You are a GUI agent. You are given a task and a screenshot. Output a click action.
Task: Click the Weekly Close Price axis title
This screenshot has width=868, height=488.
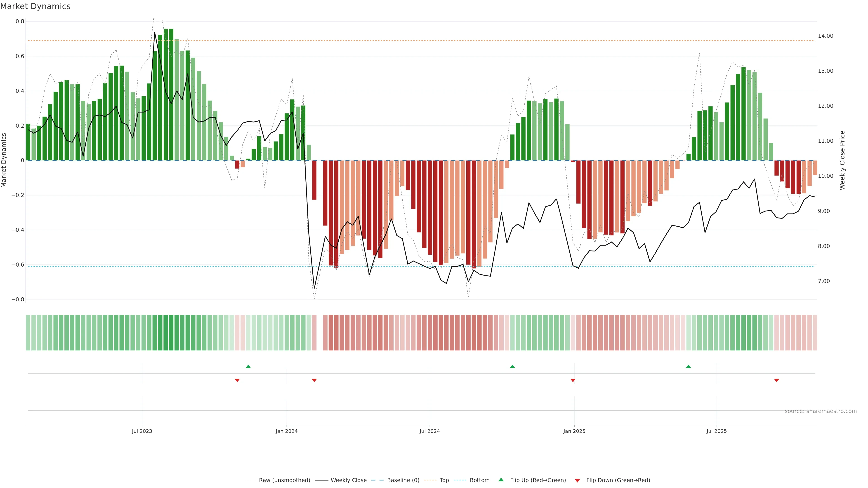pos(842,160)
